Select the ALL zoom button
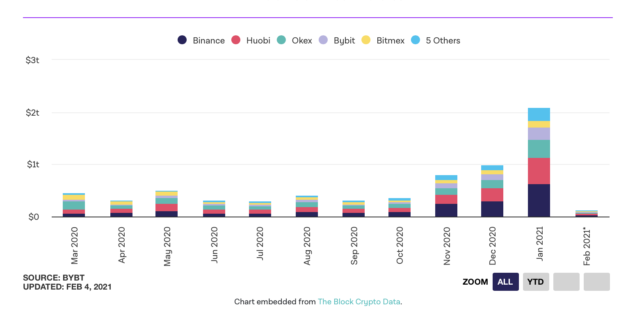644x315 pixels. coord(505,282)
